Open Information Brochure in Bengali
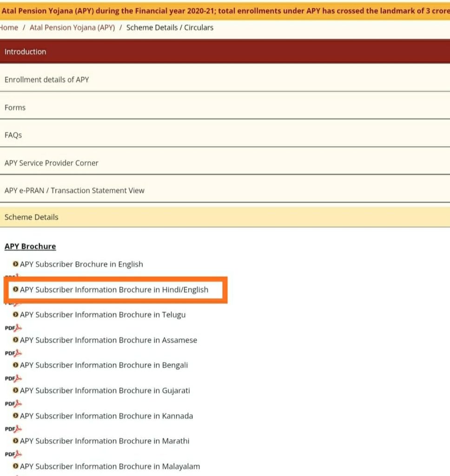 point(104,365)
